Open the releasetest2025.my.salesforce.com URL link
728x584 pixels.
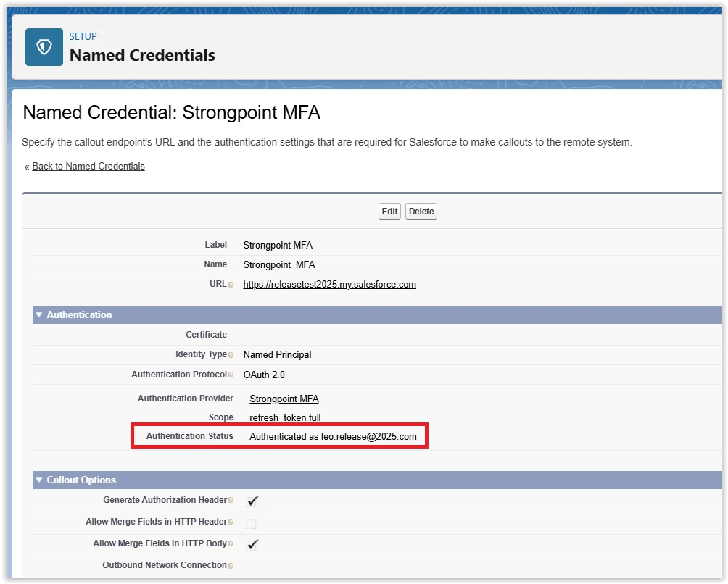click(x=329, y=284)
